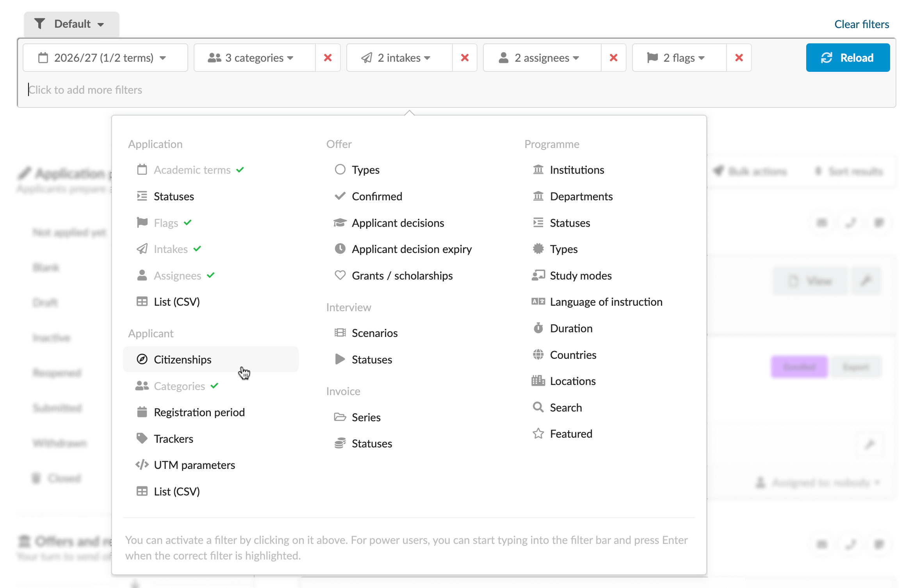Click the Locations city icon

tap(538, 381)
